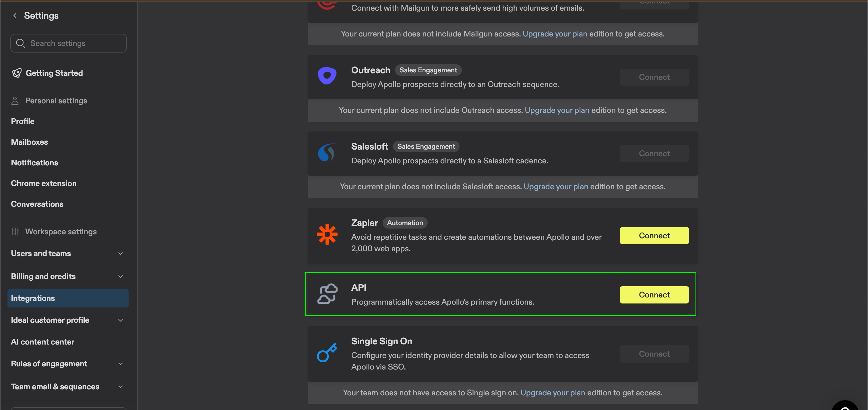Click the Outreach logo icon
The image size is (868, 410).
point(327,76)
